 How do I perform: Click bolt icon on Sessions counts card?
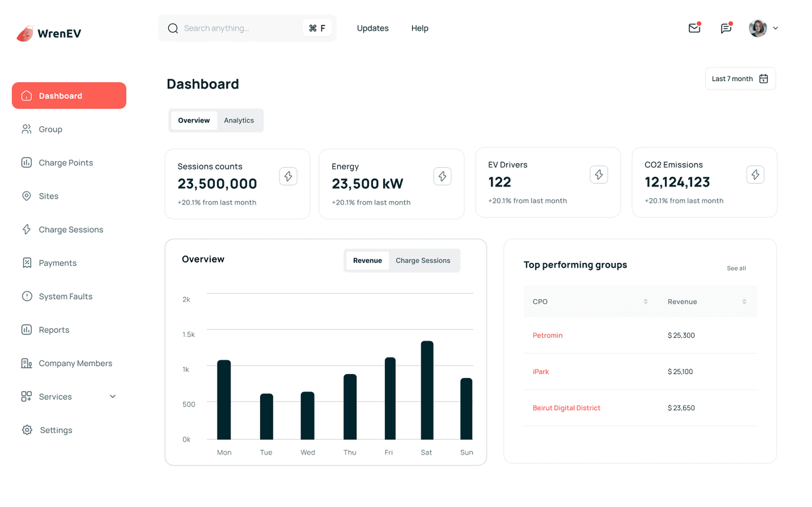[288, 176]
